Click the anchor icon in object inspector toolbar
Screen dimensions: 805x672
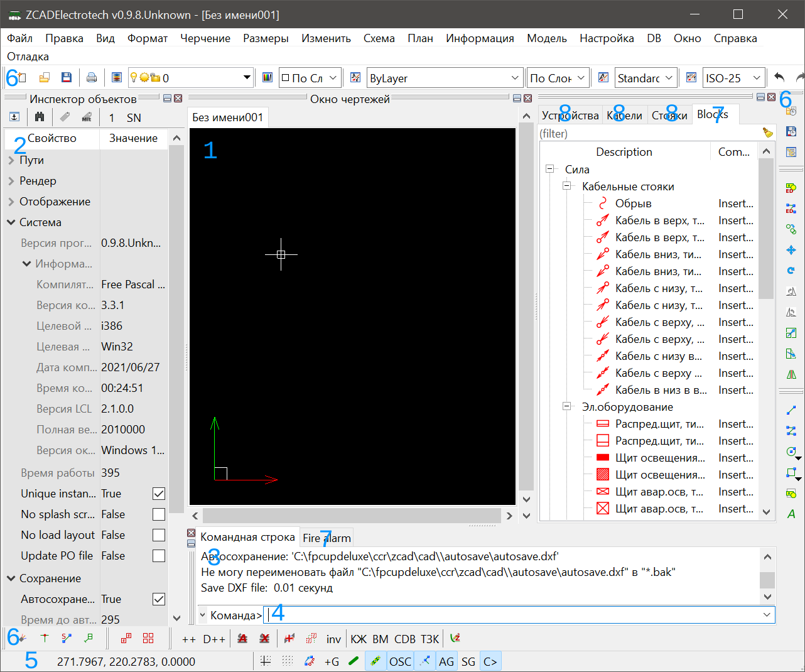coord(14,117)
